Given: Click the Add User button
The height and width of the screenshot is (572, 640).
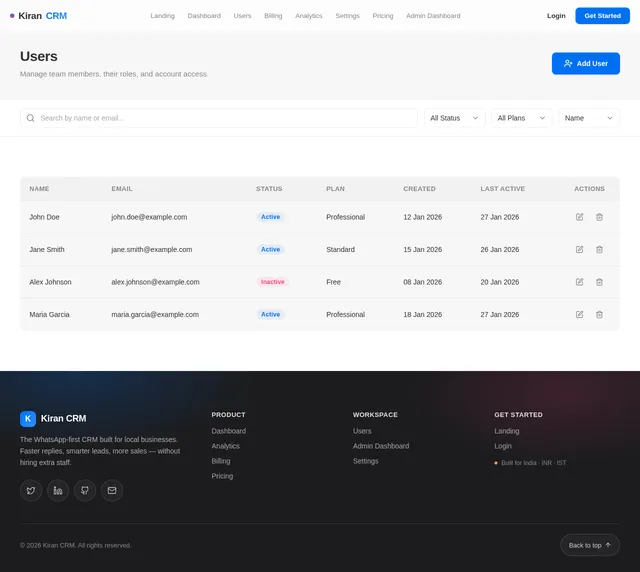Looking at the screenshot, I should (586, 63).
